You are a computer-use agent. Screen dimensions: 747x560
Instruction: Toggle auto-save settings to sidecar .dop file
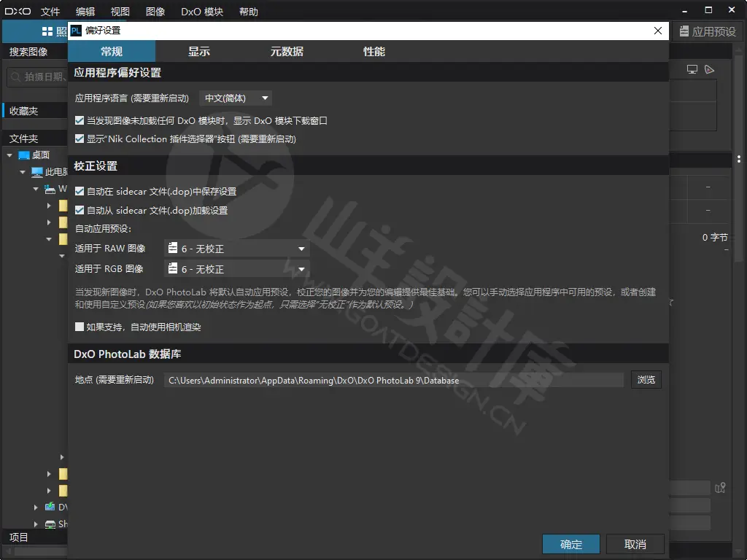tap(80, 191)
